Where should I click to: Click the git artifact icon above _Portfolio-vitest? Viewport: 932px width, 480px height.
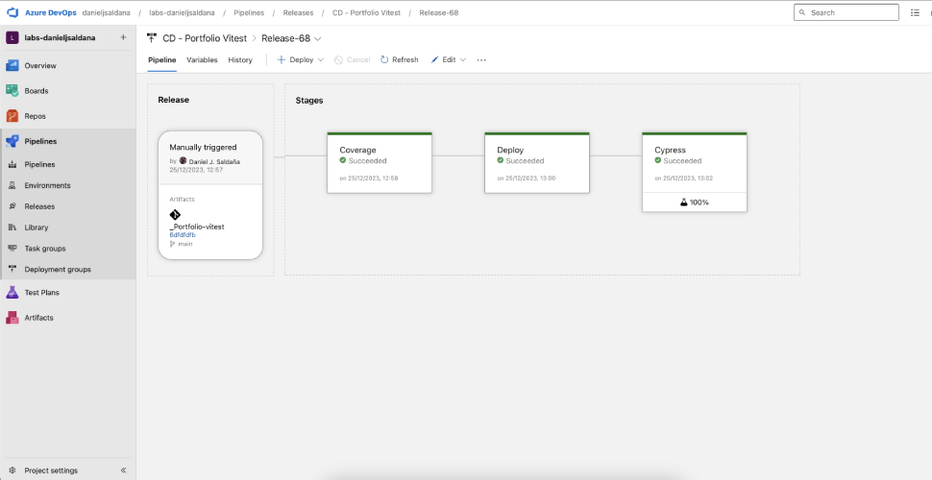point(175,215)
